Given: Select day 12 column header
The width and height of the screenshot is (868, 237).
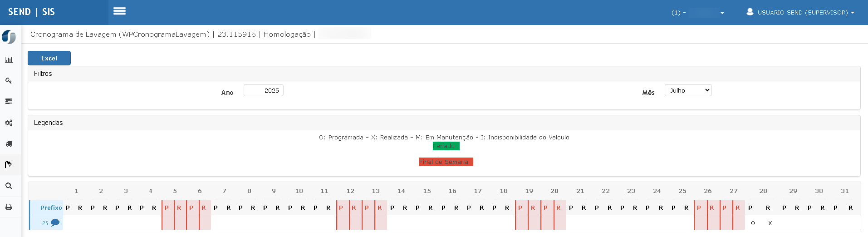Looking at the screenshot, I should [350, 191].
